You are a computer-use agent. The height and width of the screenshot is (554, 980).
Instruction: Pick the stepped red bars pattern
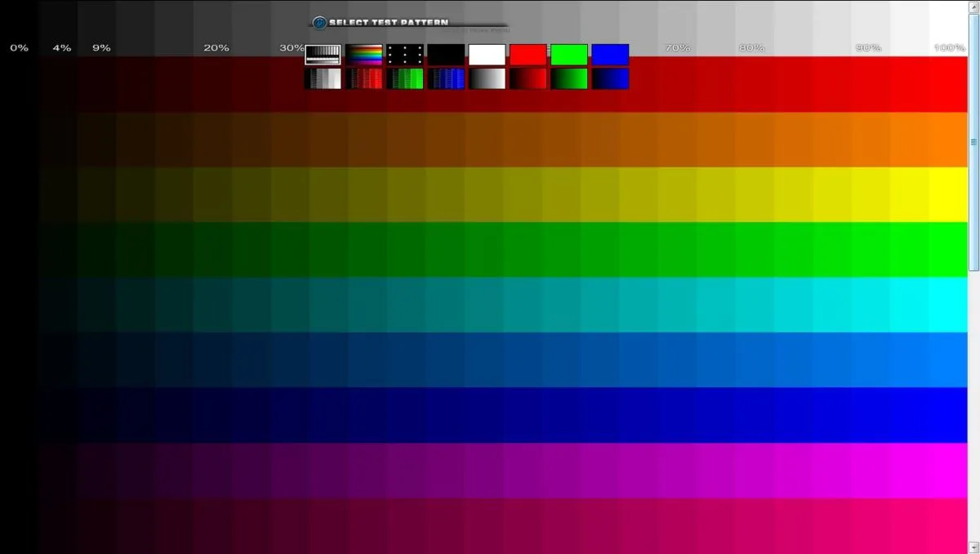364,78
